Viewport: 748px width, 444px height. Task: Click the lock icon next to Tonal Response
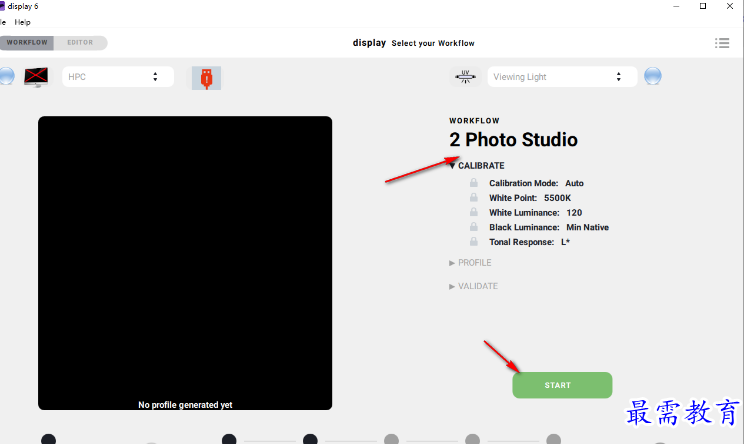473,242
